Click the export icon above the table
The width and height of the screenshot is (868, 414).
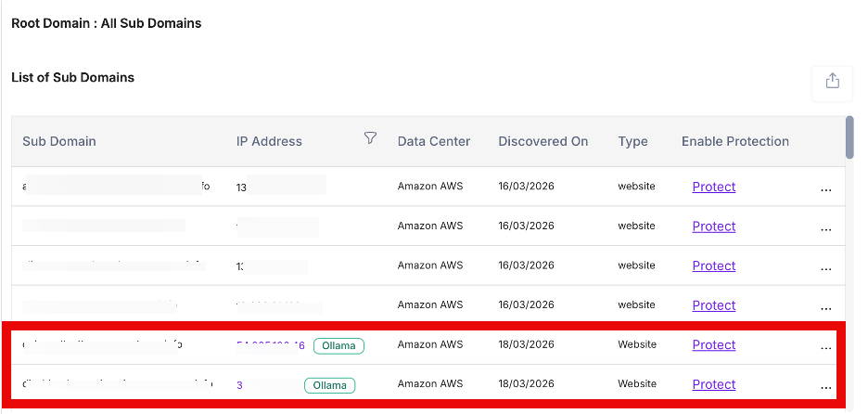pyautogui.click(x=832, y=81)
